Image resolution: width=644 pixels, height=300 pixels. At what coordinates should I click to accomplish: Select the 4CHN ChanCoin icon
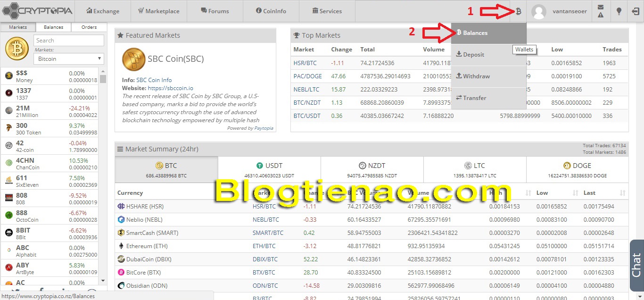point(8,163)
